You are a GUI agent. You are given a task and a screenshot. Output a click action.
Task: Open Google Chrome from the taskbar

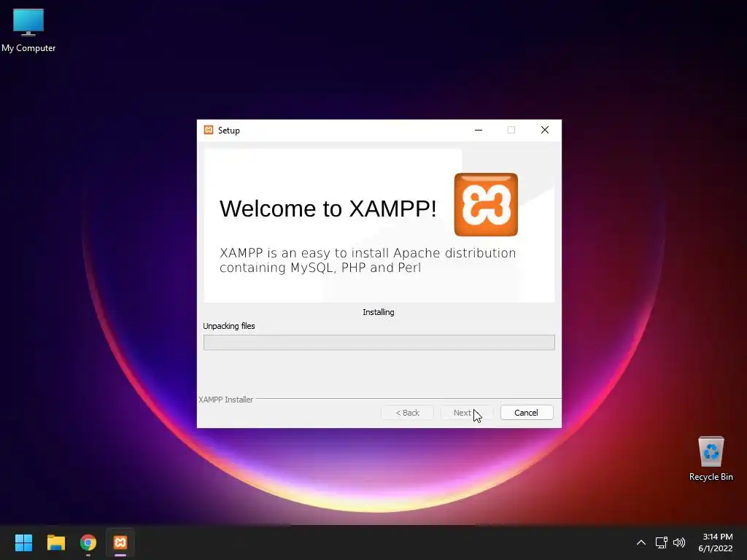coord(88,542)
